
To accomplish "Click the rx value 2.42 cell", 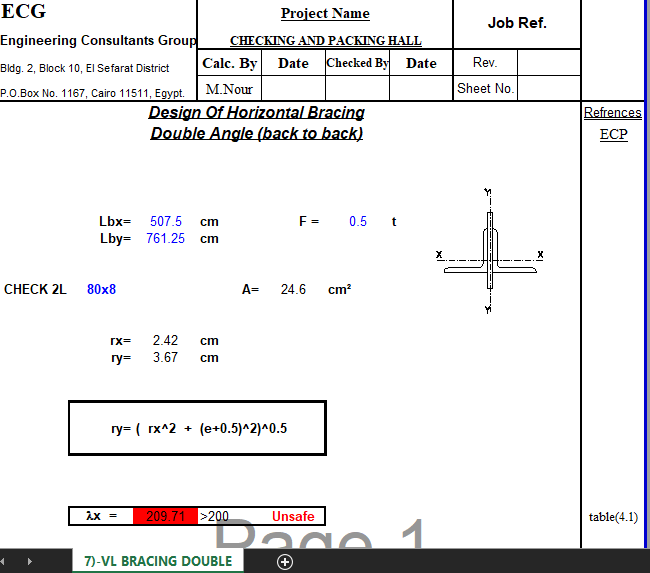I will point(165,340).
